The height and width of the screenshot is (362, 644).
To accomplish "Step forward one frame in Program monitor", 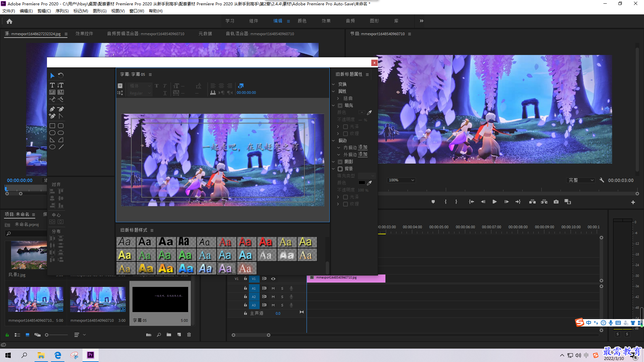I will (506, 202).
